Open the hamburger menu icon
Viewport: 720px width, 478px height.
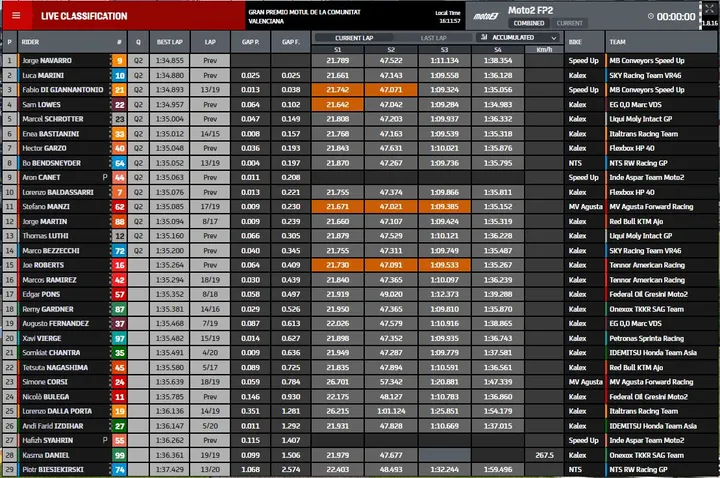click(16, 15)
